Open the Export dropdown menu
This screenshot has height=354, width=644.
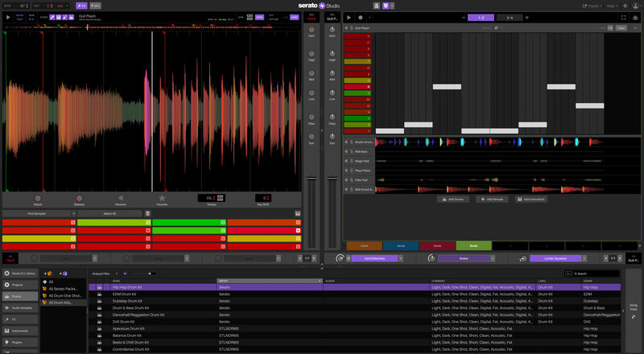tap(592, 6)
